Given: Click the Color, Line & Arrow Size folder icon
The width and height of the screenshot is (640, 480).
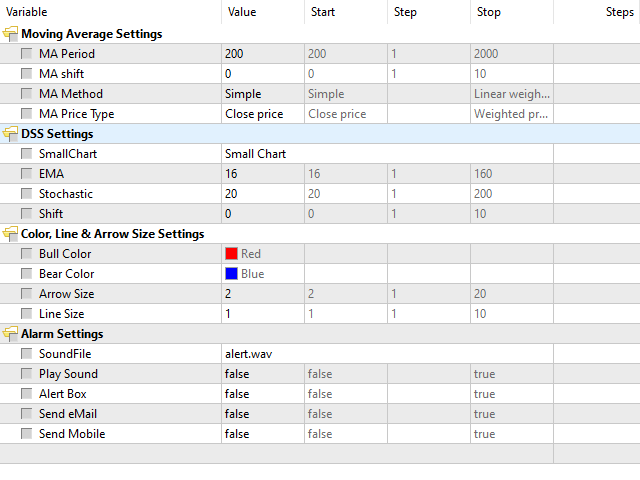Looking at the screenshot, I should pyautogui.click(x=10, y=234).
